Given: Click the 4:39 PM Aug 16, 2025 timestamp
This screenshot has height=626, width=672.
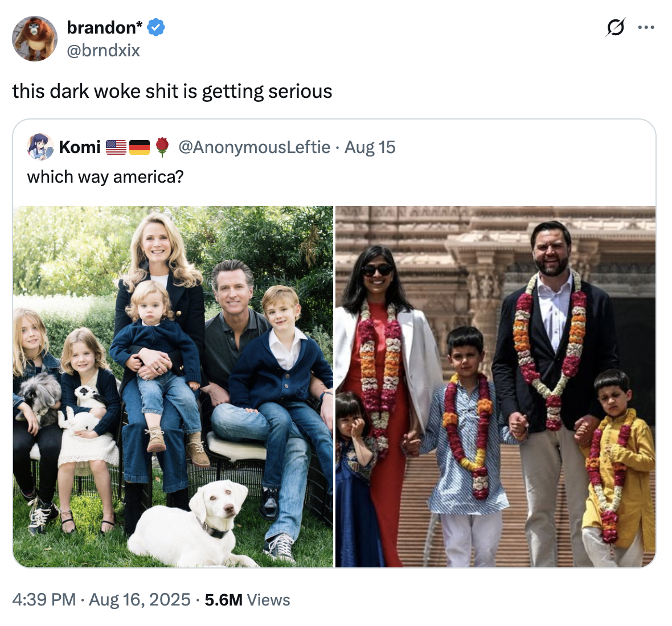Looking at the screenshot, I should [101, 600].
